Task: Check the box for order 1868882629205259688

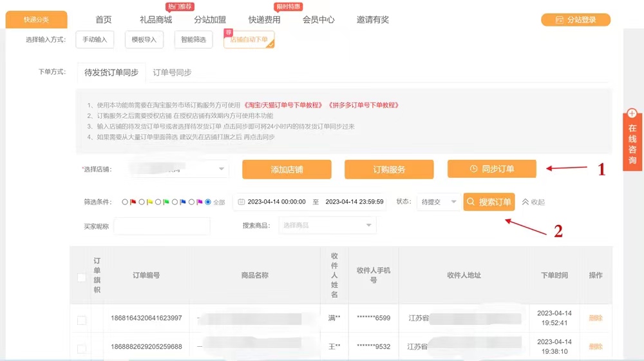Action: click(x=82, y=349)
